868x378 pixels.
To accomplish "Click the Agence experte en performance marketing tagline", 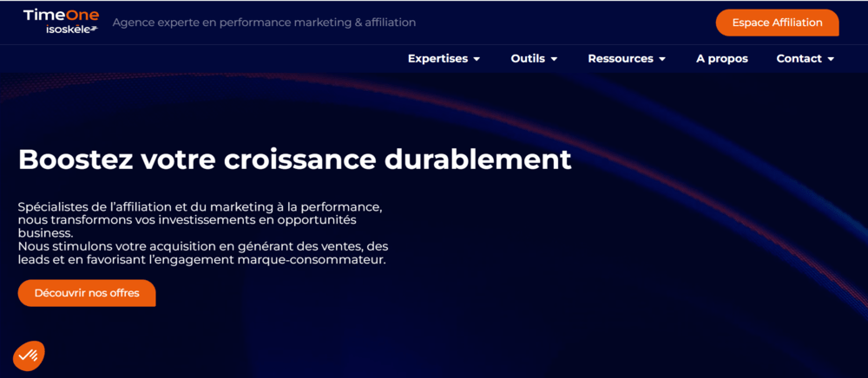I will 264,23.
